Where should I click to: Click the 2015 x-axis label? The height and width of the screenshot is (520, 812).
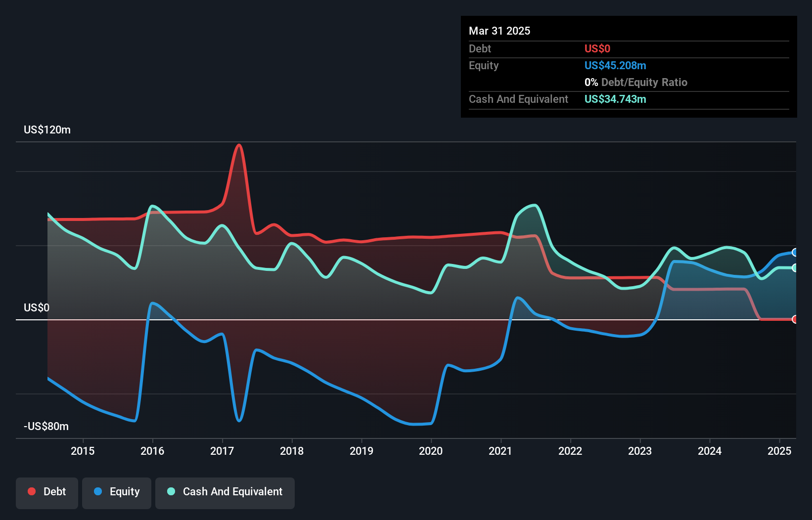[x=83, y=451]
